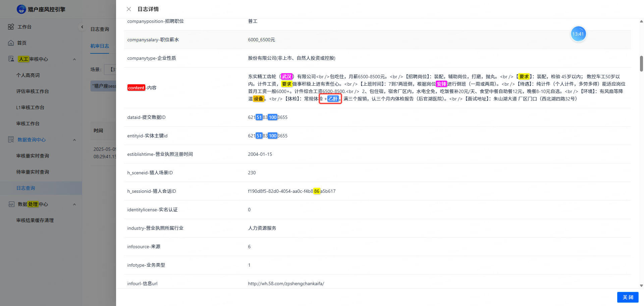Click the scroll-up arrow of detail panel
The image size is (644, 306).
(x=641, y=21)
